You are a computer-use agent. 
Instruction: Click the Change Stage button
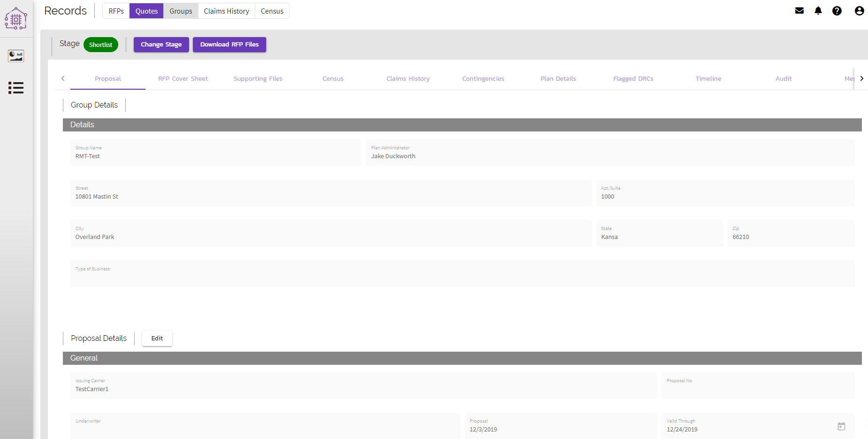161,45
